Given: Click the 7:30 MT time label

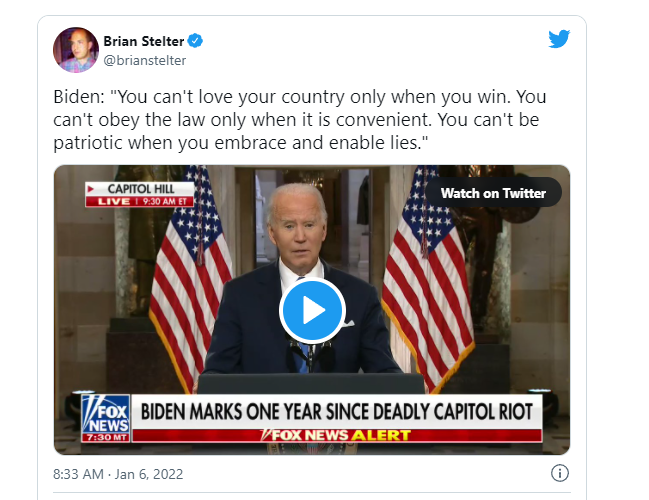Looking at the screenshot, I should pos(106,438).
